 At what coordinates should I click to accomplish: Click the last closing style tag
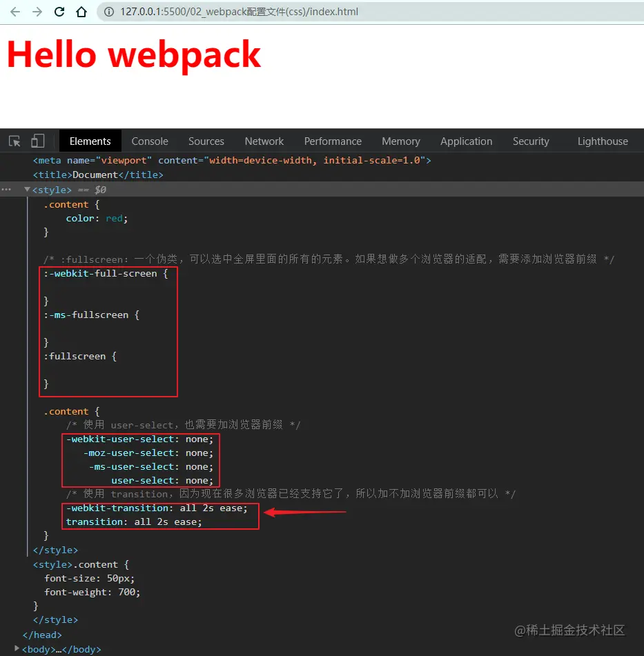[x=55, y=620]
